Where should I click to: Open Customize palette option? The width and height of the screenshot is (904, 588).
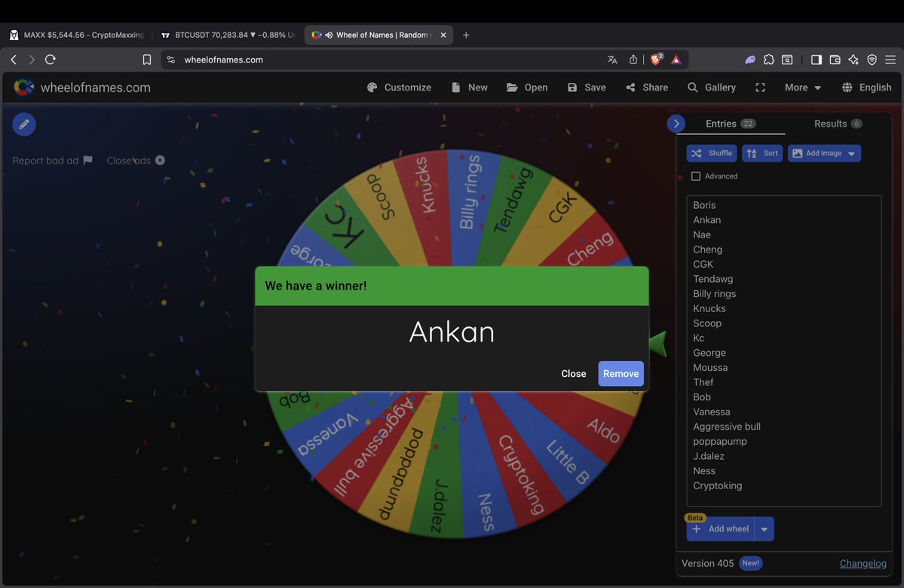(x=399, y=87)
